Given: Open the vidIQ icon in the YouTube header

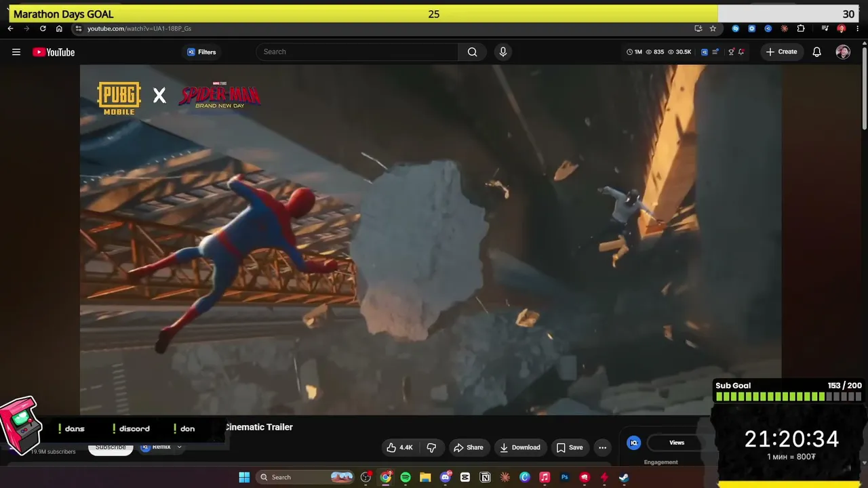Looking at the screenshot, I should (705, 52).
